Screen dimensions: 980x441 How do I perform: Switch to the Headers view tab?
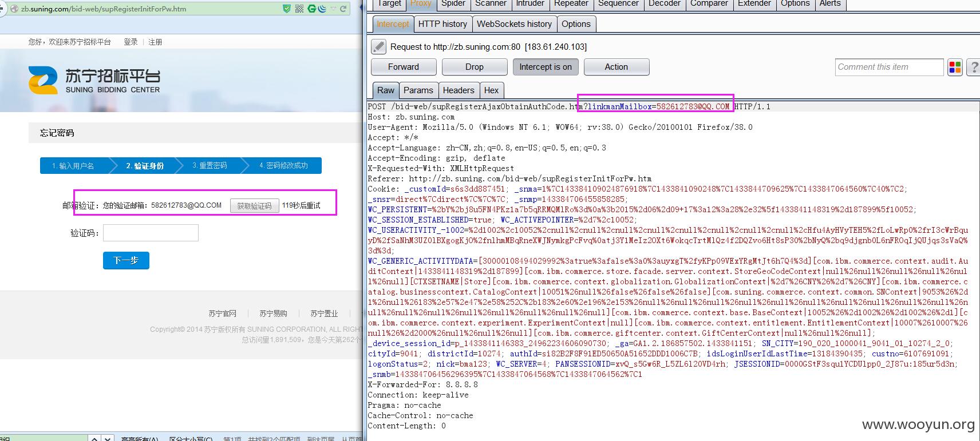[x=459, y=90]
